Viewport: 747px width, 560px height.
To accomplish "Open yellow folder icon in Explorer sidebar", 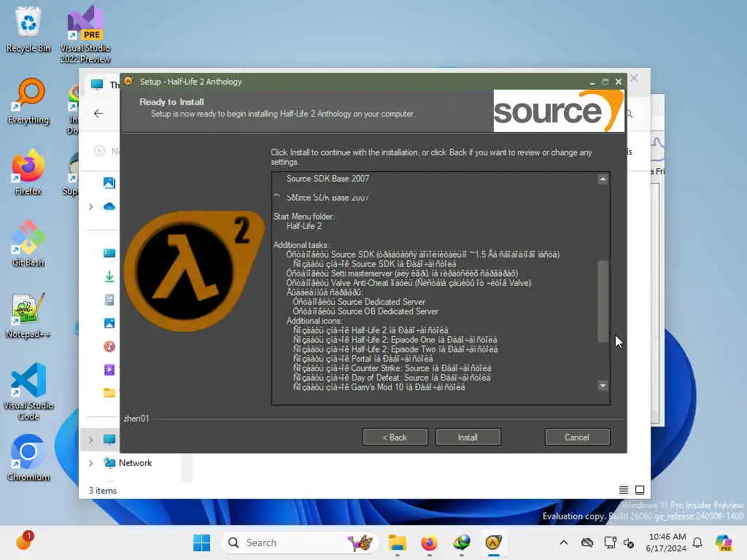I will click(109, 393).
